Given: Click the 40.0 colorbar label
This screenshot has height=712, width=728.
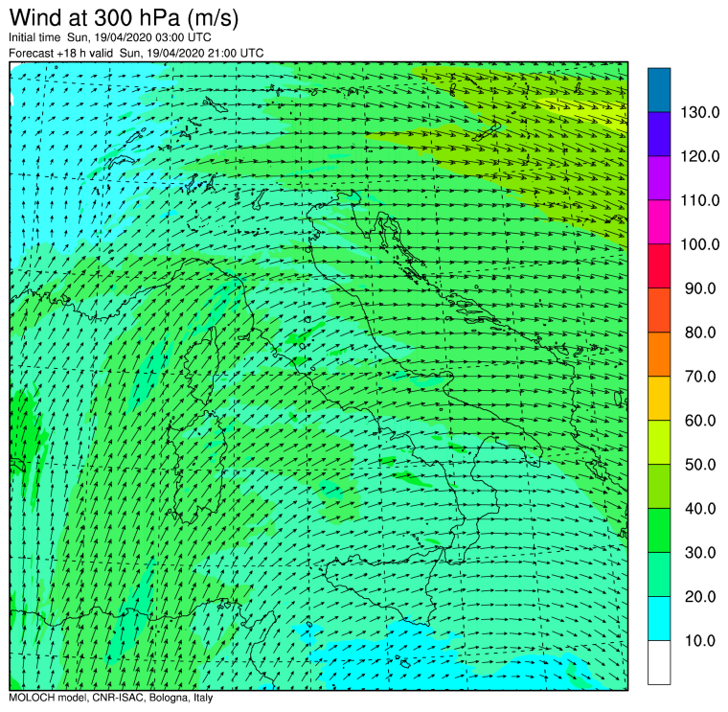Looking at the screenshot, I should click(700, 509).
